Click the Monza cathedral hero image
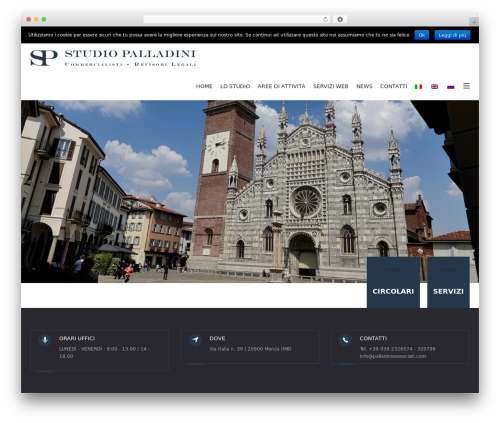 pos(250,191)
